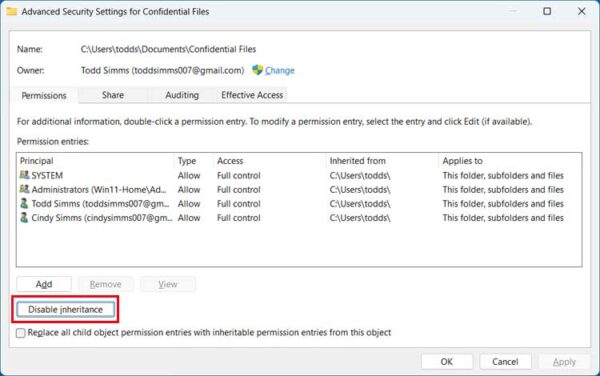600x376 pixels.
Task: Click the Cindy Simms user icon
Action: (24, 218)
